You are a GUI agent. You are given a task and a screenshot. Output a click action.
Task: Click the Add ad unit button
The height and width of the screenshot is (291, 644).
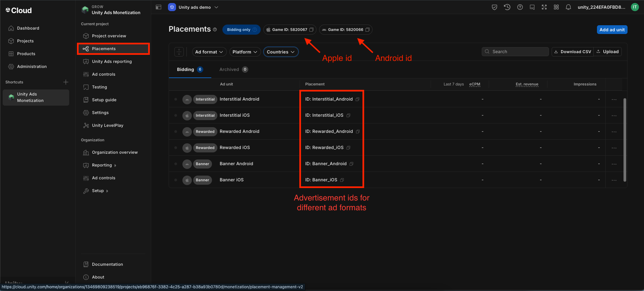(612, 30)
